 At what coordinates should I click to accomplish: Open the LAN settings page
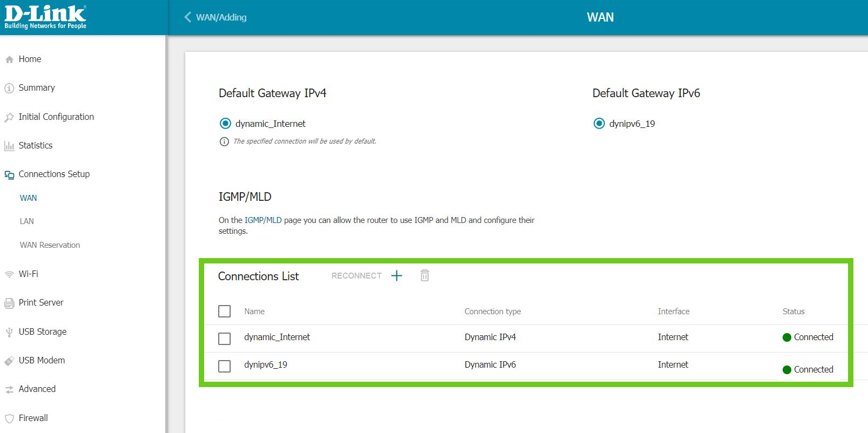(x=27, y=221)
